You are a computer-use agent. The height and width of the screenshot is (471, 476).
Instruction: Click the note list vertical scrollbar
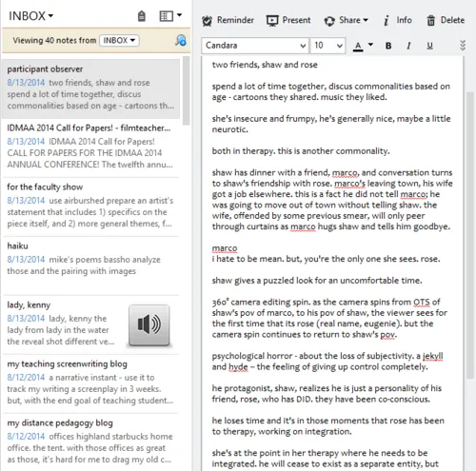187,90
